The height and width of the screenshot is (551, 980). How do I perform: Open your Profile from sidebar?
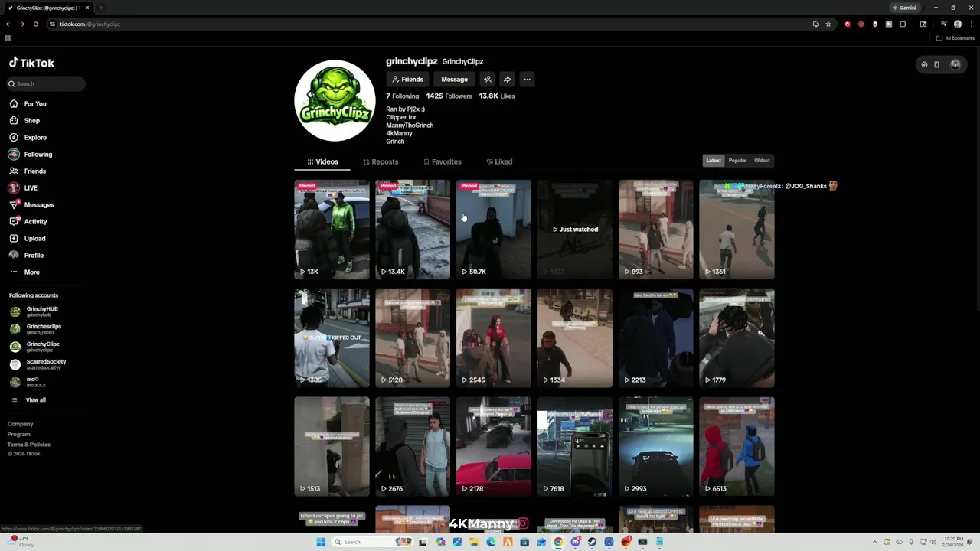coord(27,256)
